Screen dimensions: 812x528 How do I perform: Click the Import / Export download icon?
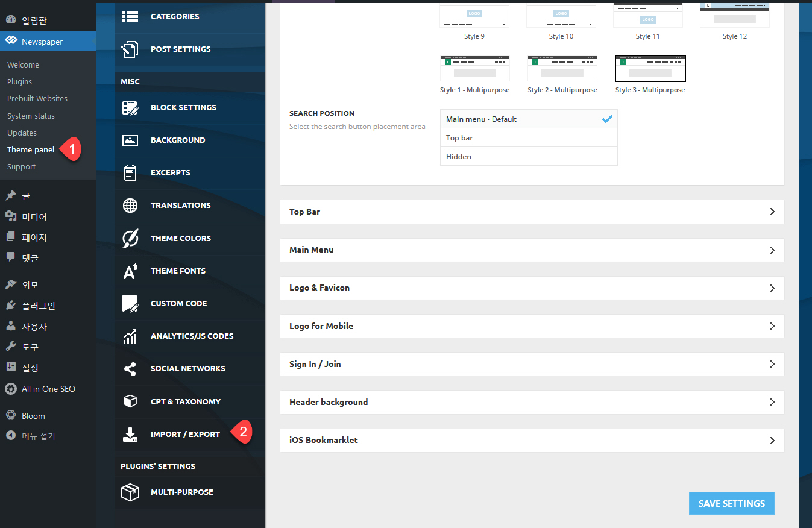point(130,435)
